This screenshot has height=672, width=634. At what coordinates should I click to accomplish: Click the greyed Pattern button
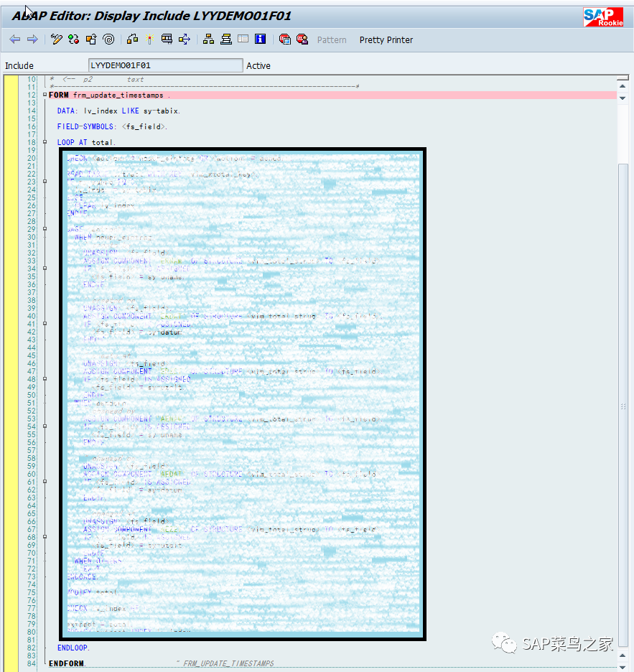coord(332,40)
